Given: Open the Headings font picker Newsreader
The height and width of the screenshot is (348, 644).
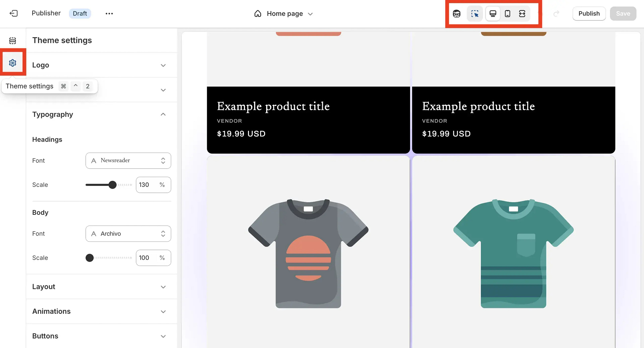Looking at the screenshot, I should click(128, 160).
